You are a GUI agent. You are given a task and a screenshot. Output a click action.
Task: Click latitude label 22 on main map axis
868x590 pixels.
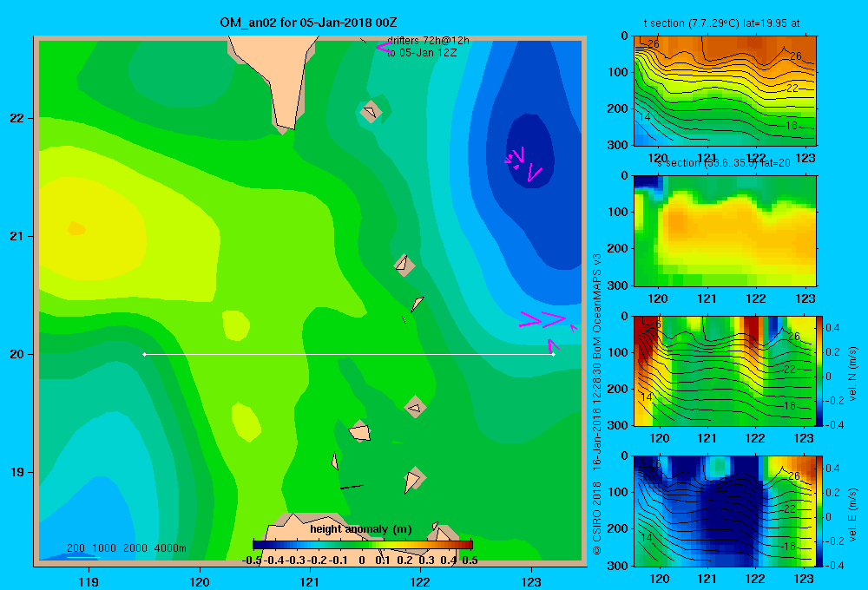click(x=17, y=118)
